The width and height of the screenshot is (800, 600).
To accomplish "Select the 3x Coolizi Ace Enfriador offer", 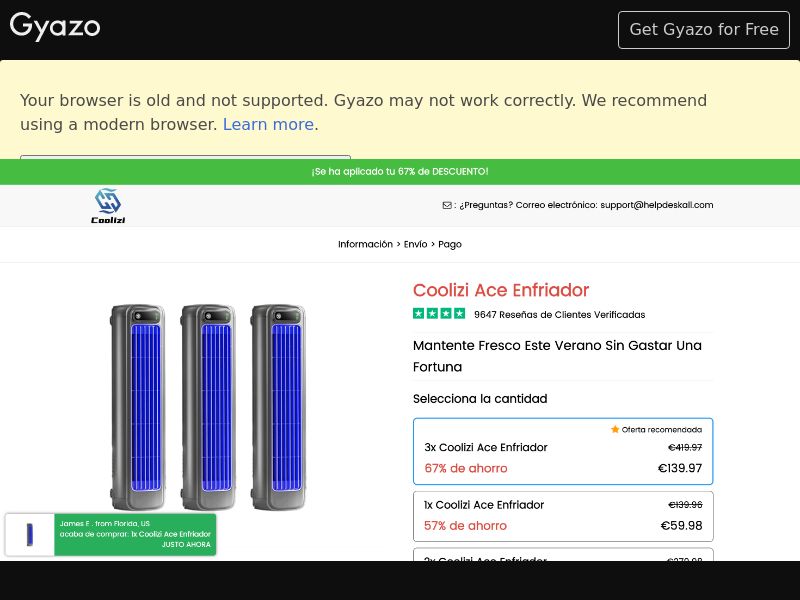I will click(x=563, y=452).
